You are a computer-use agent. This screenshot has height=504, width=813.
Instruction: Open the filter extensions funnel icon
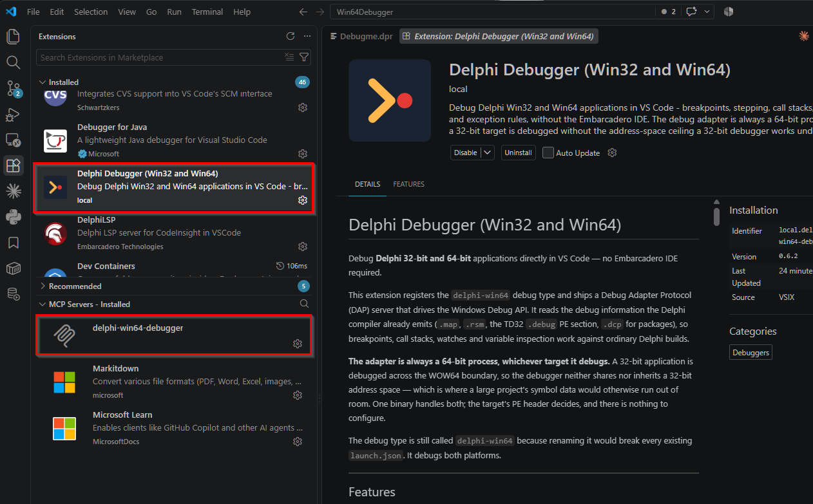click(304, 57)
